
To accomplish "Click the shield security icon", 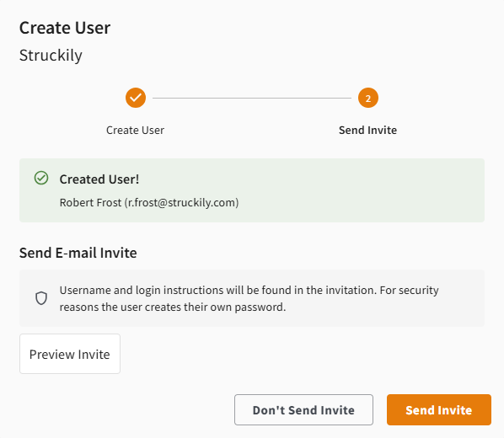I will [x=41, y=298].
